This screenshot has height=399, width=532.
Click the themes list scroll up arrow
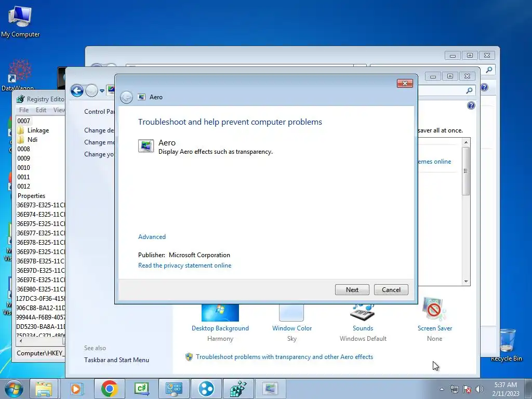[466, 142]
